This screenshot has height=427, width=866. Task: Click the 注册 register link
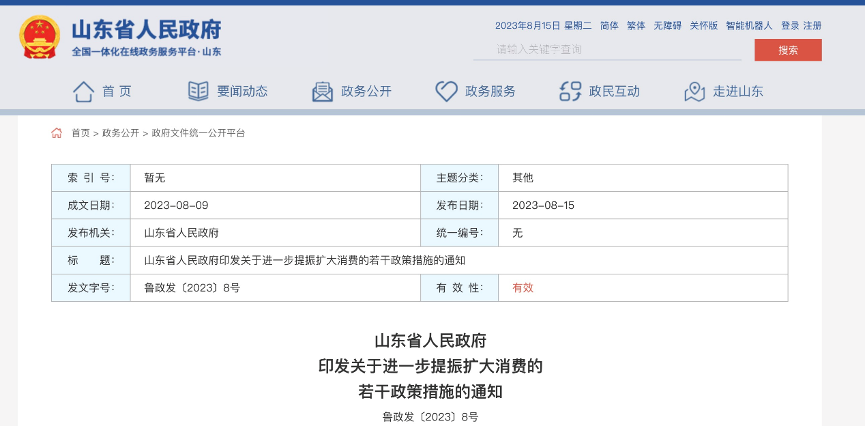(812, 25)
